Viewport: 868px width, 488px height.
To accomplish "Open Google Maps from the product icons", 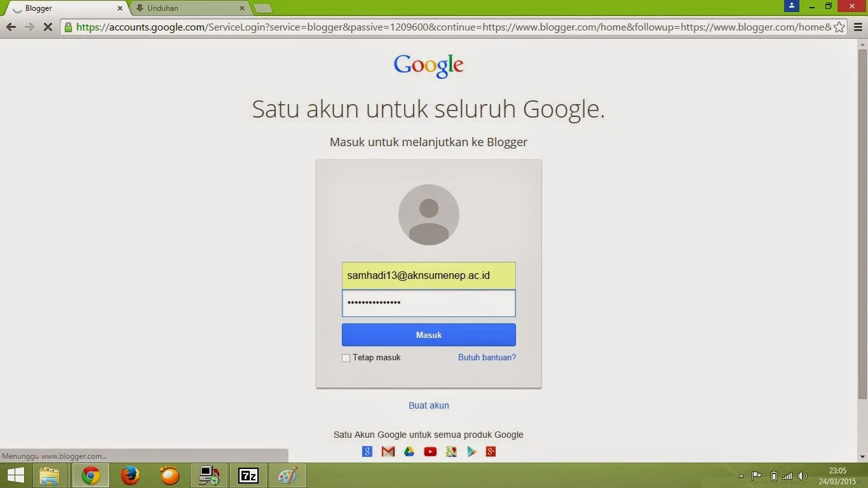I will 451,451.
